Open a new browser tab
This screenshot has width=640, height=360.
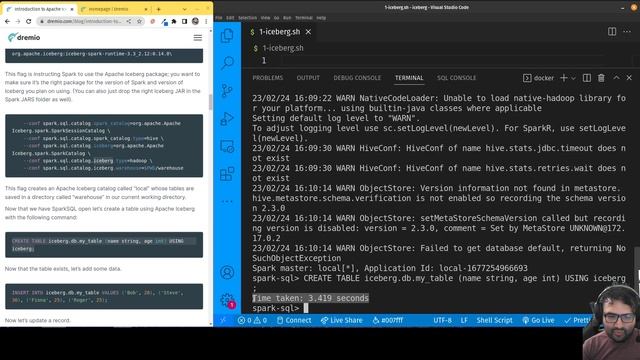pyautogui.click(x=158, y=9)
